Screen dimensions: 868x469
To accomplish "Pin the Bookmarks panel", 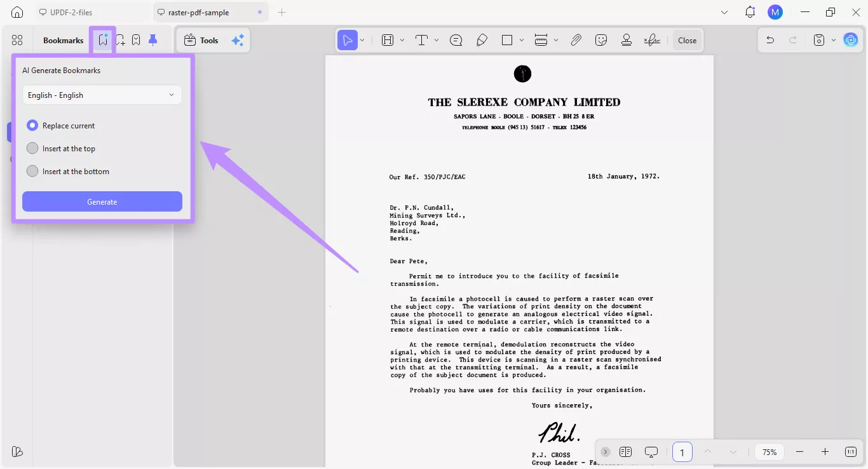I will point(153,39).
